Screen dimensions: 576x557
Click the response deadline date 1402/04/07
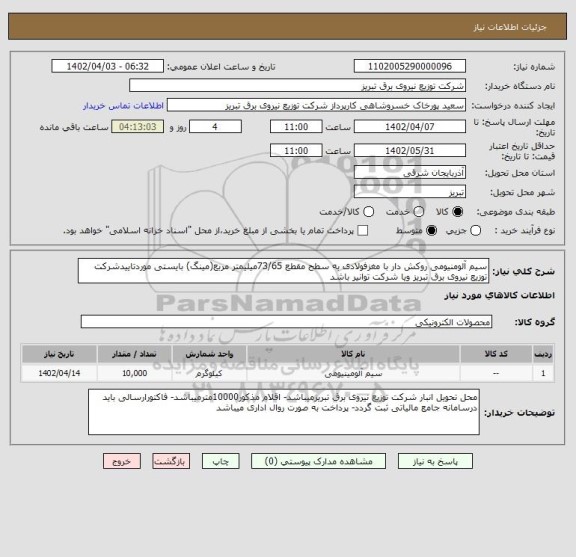click(x=410, y=127)
